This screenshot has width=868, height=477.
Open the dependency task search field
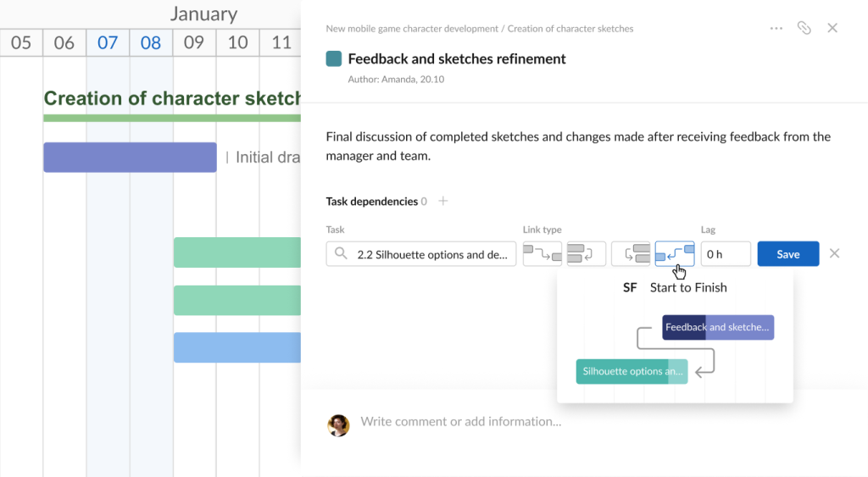(x=421, y=254)
